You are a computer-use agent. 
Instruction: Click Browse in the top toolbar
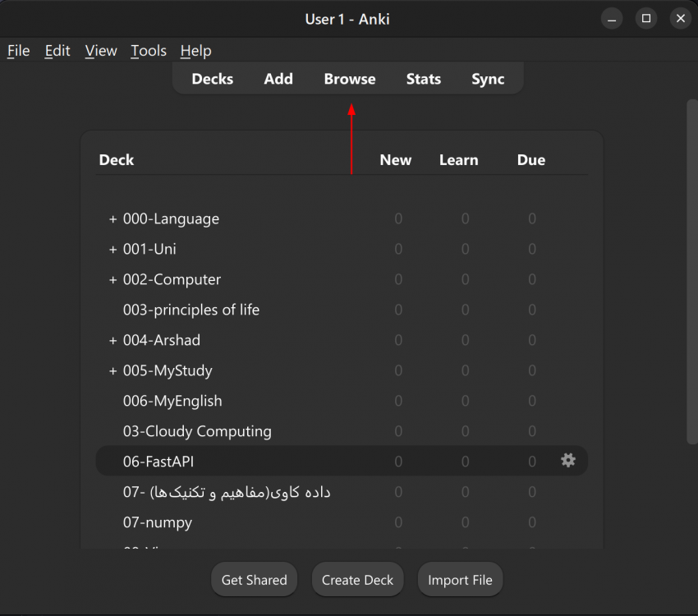[350, 79]
